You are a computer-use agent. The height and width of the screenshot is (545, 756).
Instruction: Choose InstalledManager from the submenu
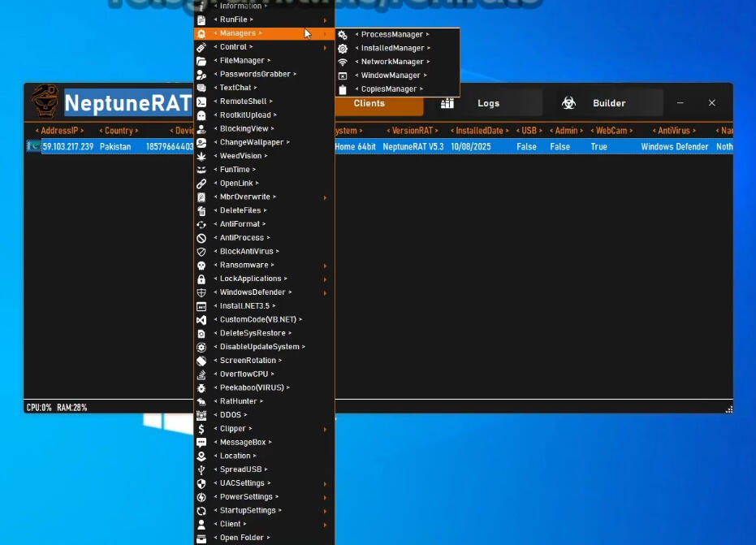tap(397, 48)
